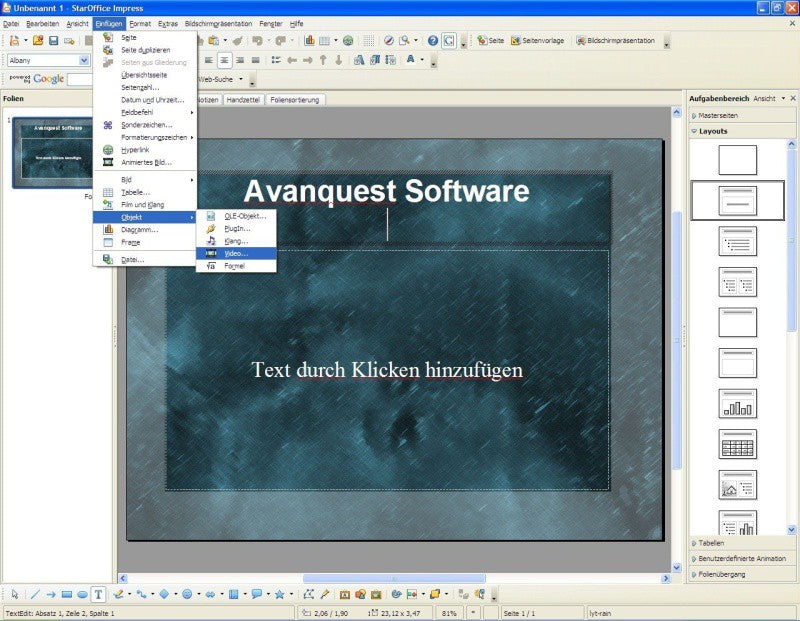Switch to the Foliensortierung tab
This screenshot has height=621, width=800.
295,100
